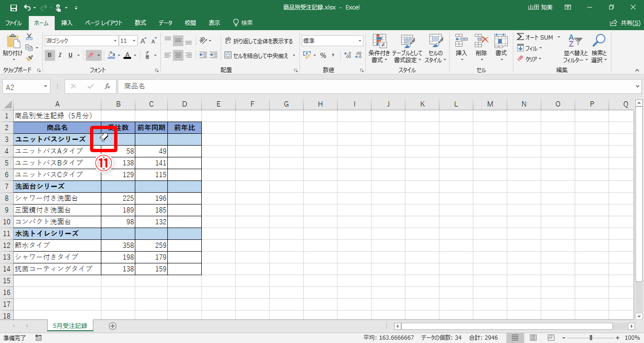Click the 検索 tell-me search box

point(243,23)
